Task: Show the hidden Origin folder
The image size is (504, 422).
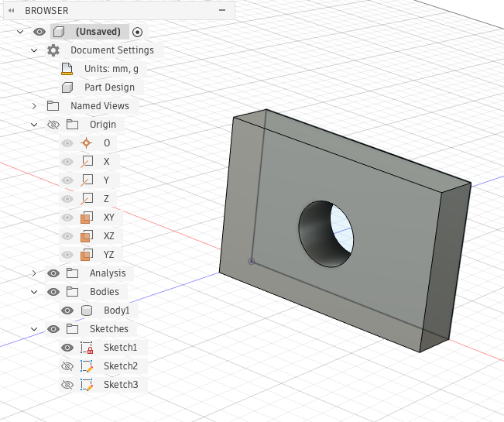Action: tap(53, 125)
